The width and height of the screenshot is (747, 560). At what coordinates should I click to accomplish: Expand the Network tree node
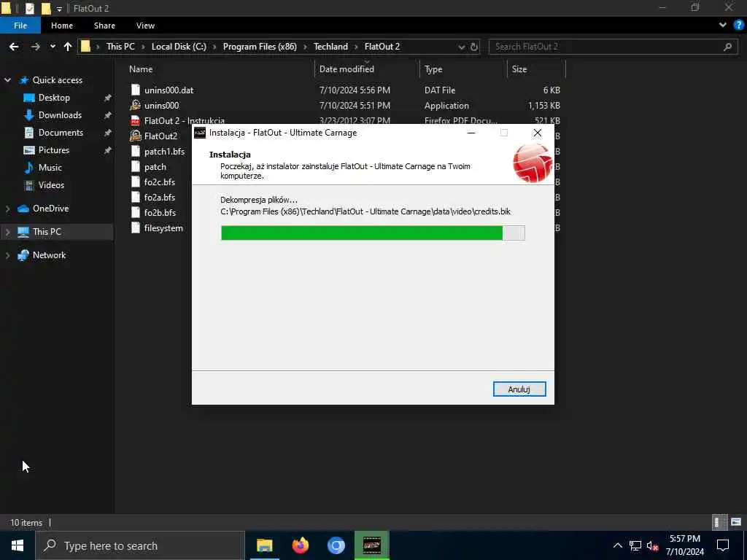click(x=7, y=255)
